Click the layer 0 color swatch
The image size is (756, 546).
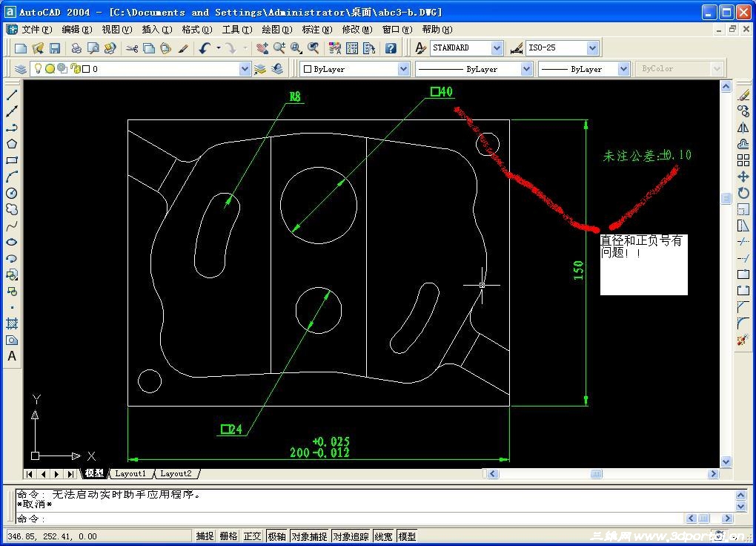86,69
